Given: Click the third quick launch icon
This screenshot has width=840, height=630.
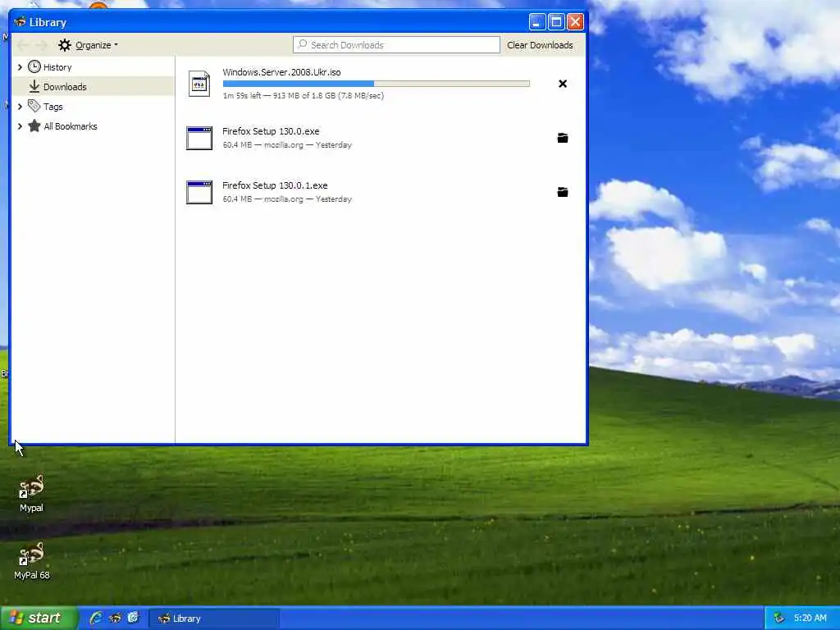Looking at the screenshot, I should (133, 618).
